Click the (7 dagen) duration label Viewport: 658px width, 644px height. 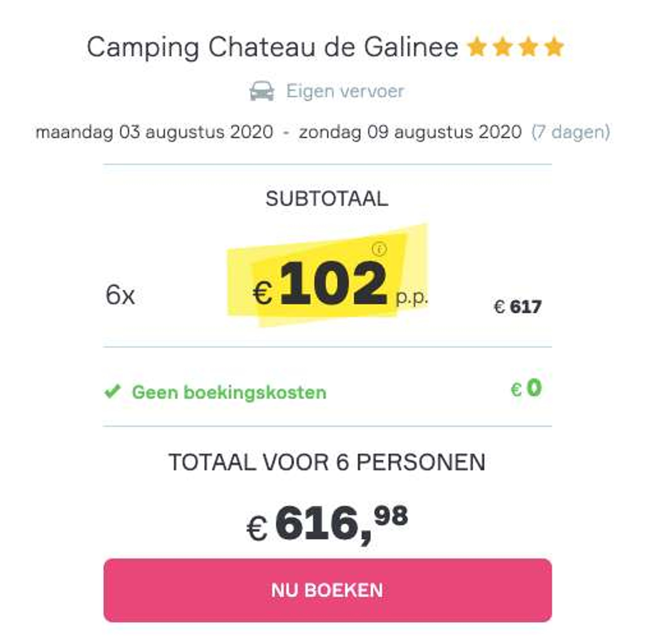click(x=571, y=132)
